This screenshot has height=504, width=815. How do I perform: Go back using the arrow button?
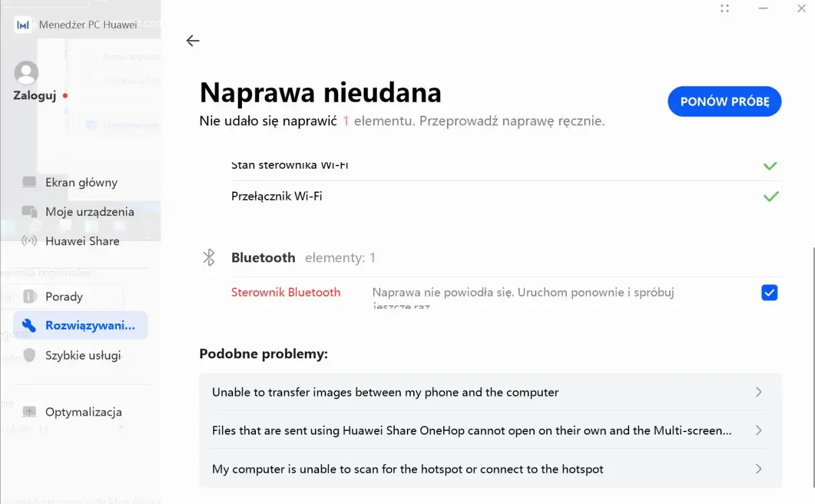(192, 40)
